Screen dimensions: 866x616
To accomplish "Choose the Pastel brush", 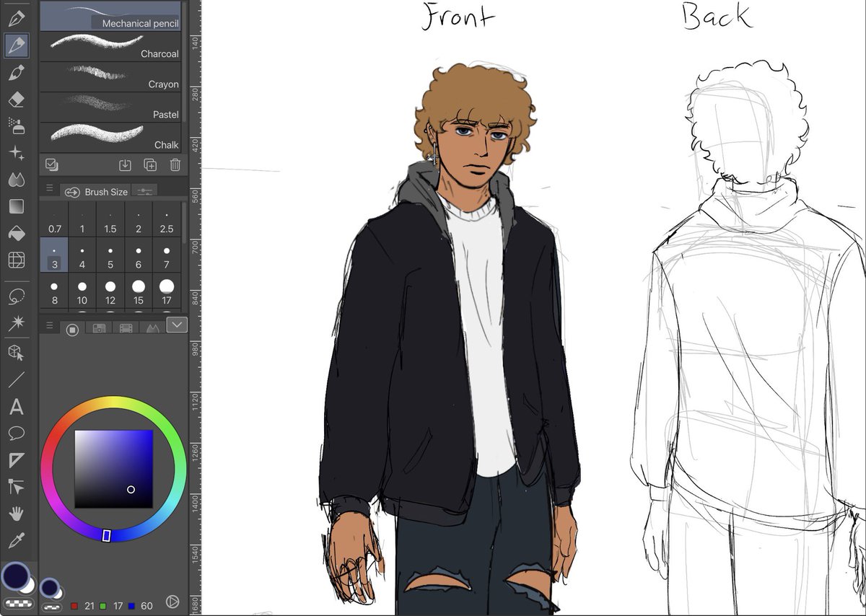I will coord(110,107).
